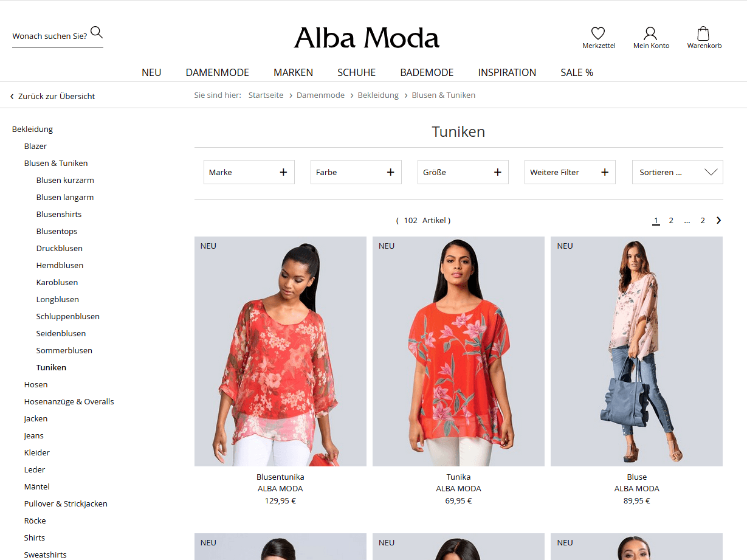Click the search magnifier icon
This screenshot has width=747, height=560.
pos(97,32)
